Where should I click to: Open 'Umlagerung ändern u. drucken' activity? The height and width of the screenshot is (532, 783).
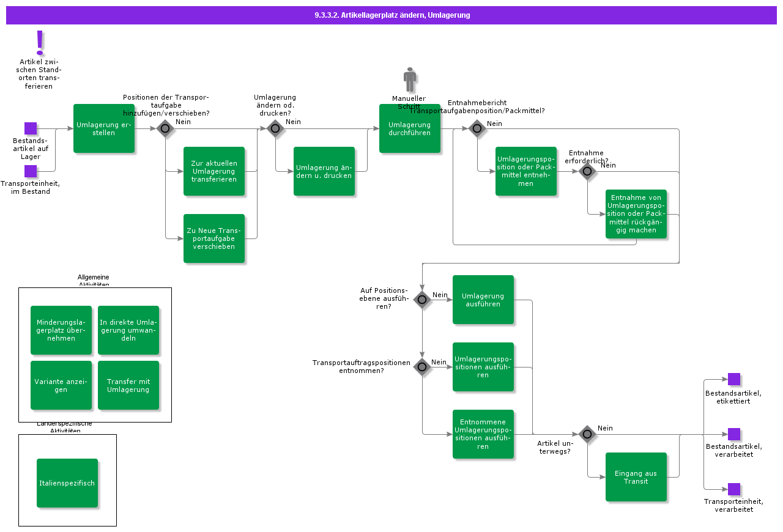[324, 171]
